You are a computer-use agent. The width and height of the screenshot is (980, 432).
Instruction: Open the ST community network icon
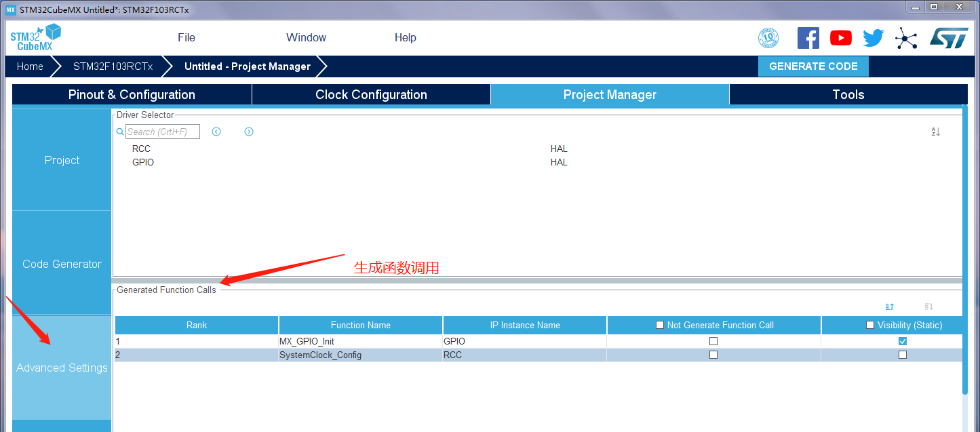coord(906,38)
